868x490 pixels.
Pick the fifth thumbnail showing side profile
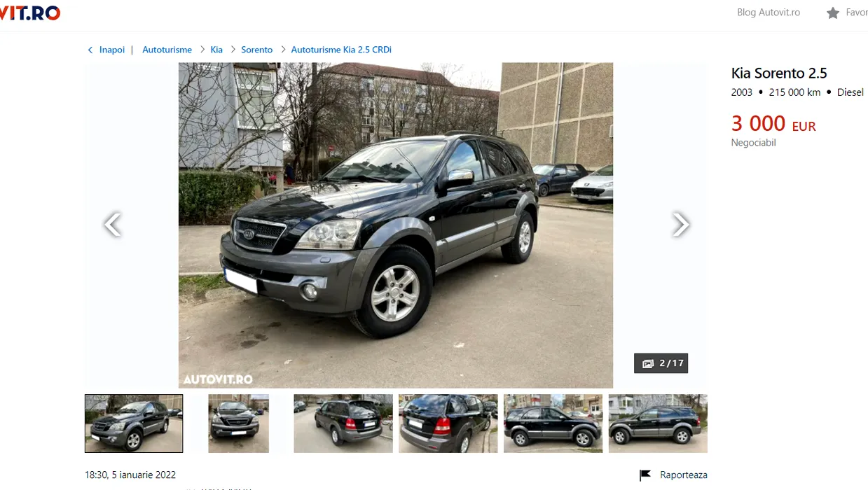point(553,423)
